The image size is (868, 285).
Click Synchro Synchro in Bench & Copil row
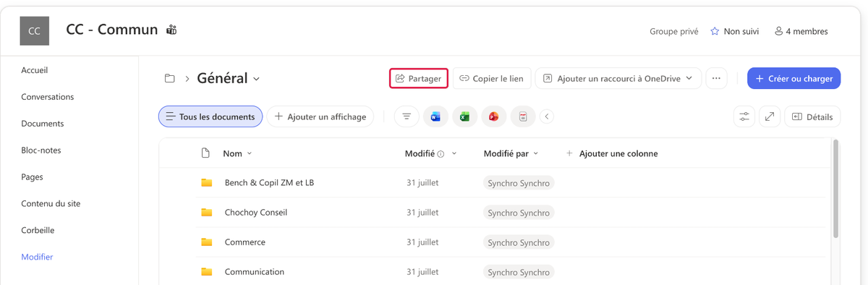[x=519, y=183]
